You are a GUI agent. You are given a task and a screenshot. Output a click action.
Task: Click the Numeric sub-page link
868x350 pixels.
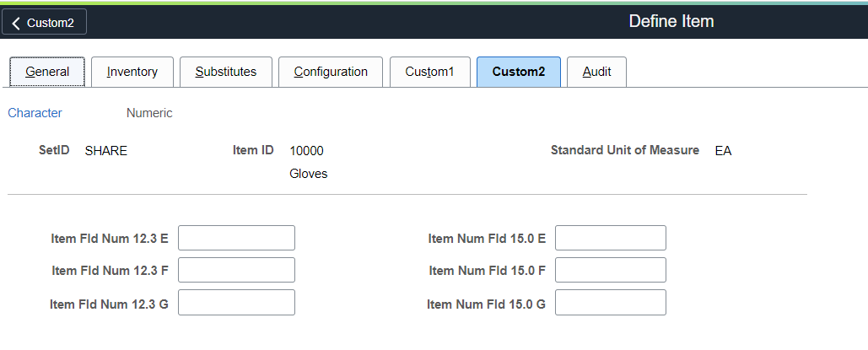pyautogui.click(x=149, y=113)
